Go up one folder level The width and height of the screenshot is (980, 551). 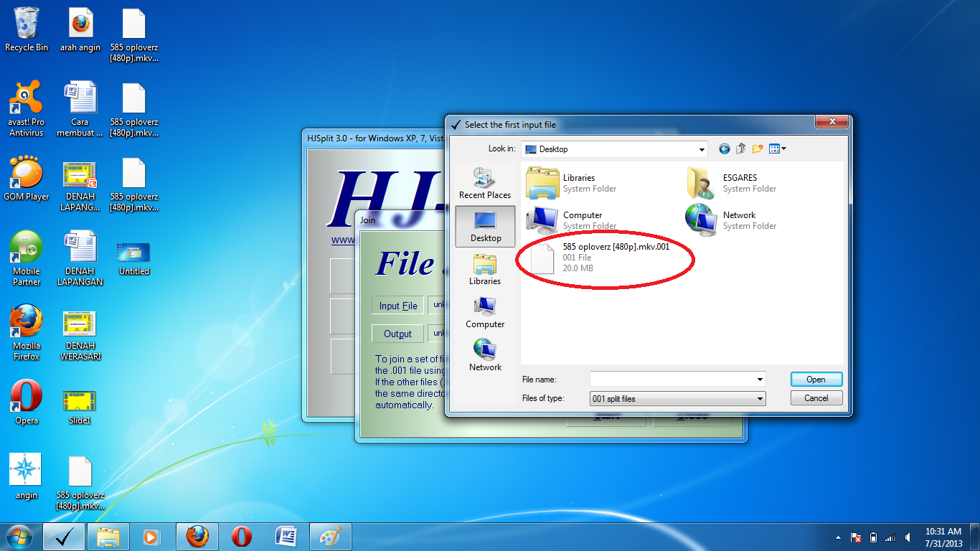741,149
